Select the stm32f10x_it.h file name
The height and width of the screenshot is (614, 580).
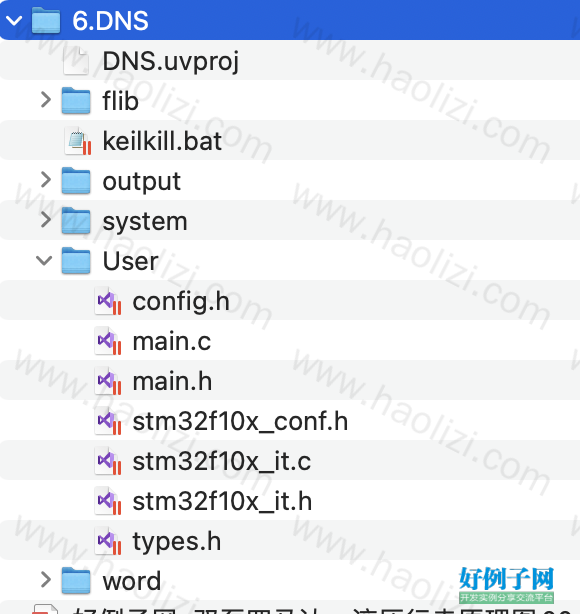pos(222,501)
